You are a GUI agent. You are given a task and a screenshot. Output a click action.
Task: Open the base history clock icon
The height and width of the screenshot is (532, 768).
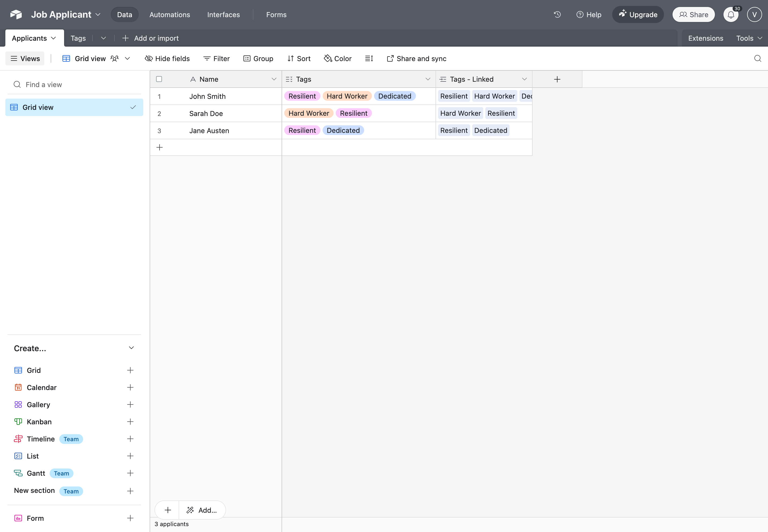557,15
